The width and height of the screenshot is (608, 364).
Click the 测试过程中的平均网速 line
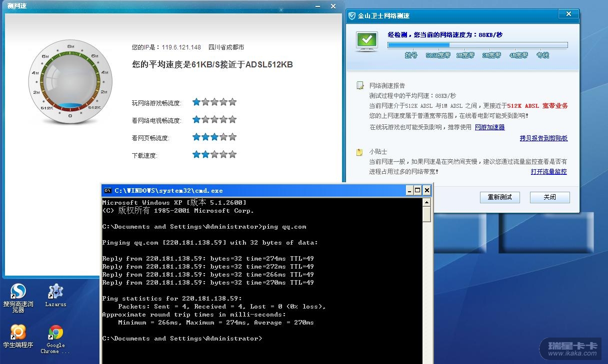point(412,96)
